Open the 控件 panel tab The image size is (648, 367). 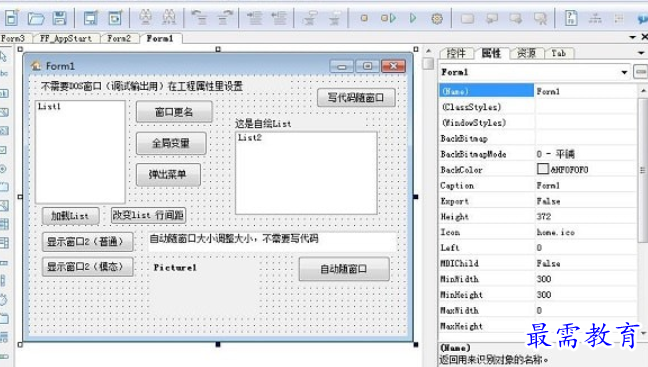pyautogui.click(x=456, y=53)
